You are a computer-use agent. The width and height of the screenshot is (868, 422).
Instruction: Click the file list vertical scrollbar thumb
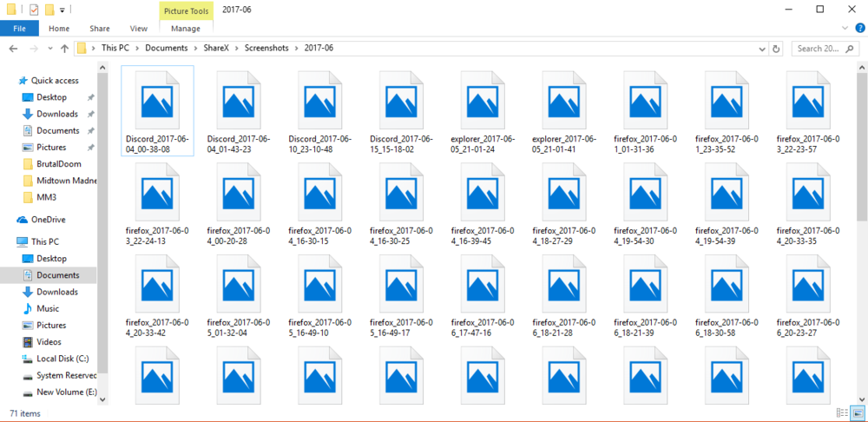click(862, 145)
